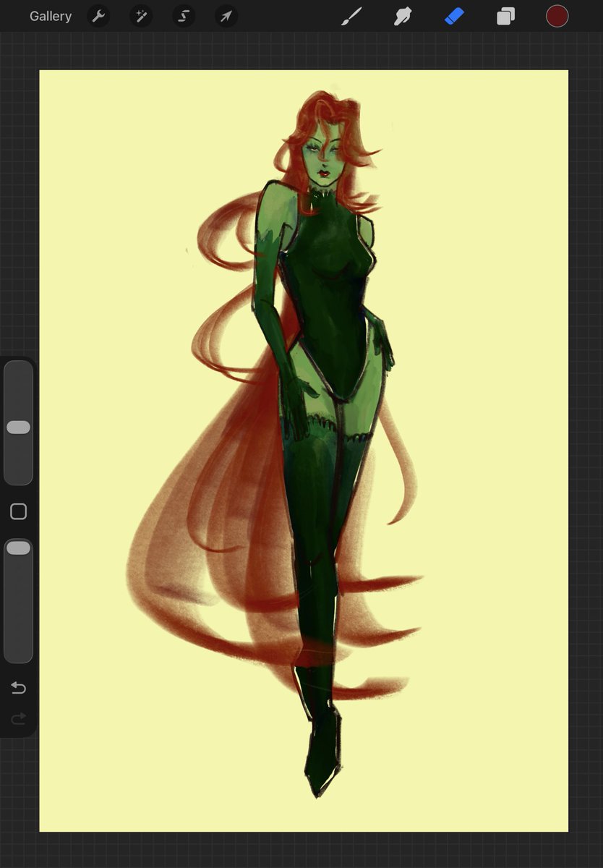Open the Actions wrench menu
Image resolution: width=603 pixels, height=868 pixels.
click(98, 16)
